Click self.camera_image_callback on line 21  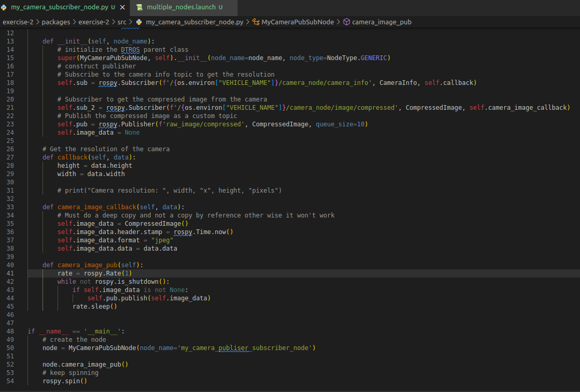tap(518, 108)
